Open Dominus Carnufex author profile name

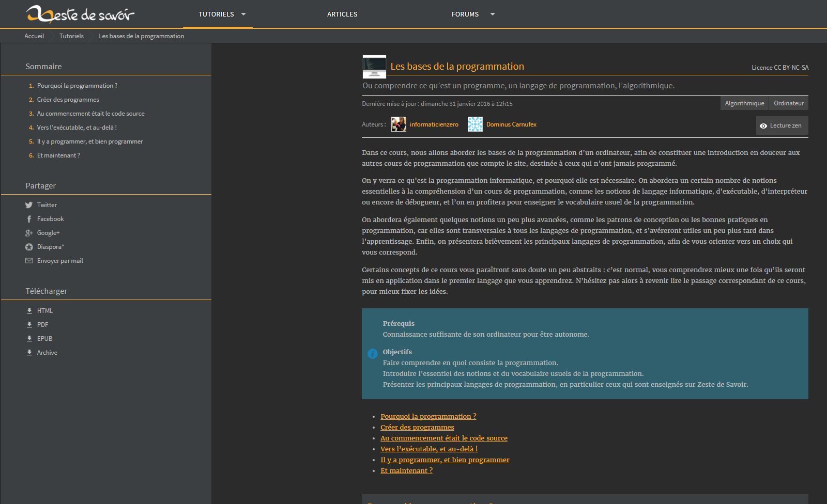(x=511, y=124)
